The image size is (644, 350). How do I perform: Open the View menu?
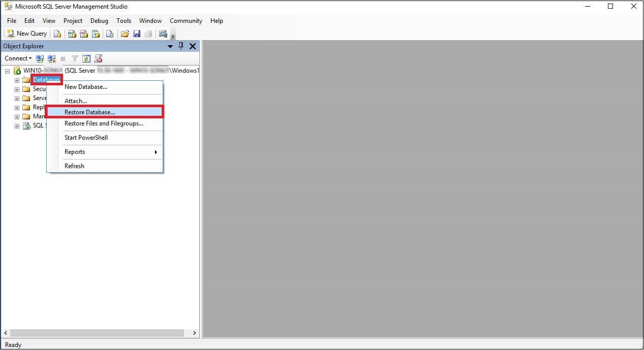coord(49,21)
